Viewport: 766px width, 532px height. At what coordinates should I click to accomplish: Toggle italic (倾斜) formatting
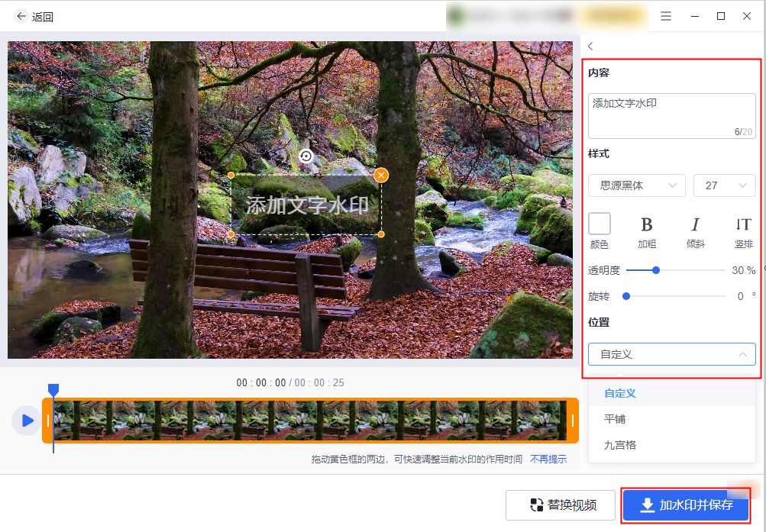696,232
